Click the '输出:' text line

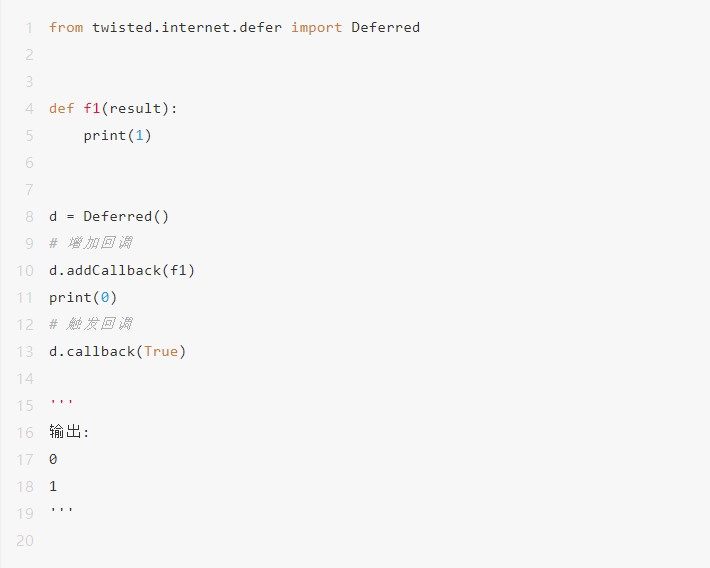click(x=69, y=432)
